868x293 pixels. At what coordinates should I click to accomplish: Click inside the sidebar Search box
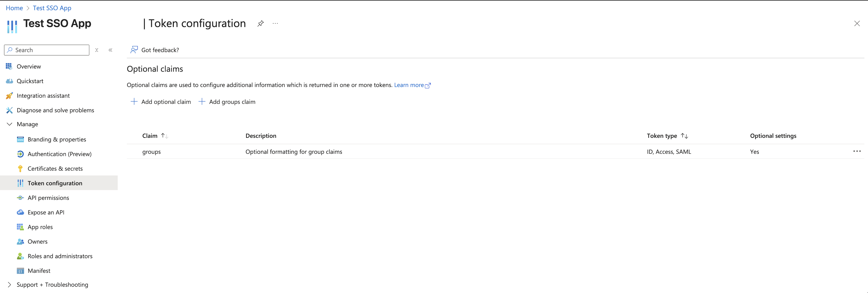[x=47, y=50]
